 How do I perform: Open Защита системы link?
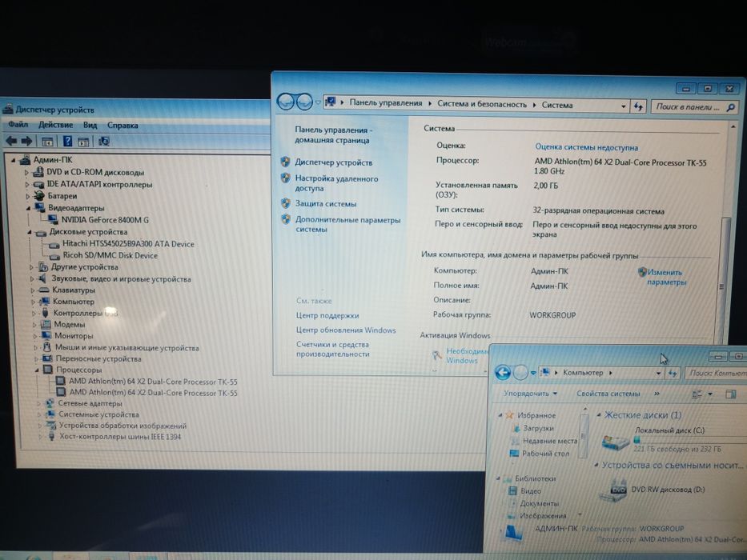click(325, 204)
